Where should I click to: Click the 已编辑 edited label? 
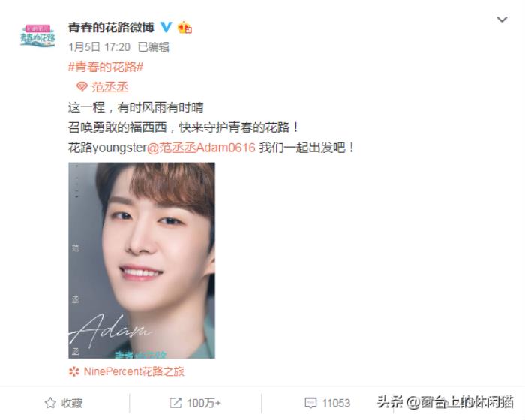154,47
